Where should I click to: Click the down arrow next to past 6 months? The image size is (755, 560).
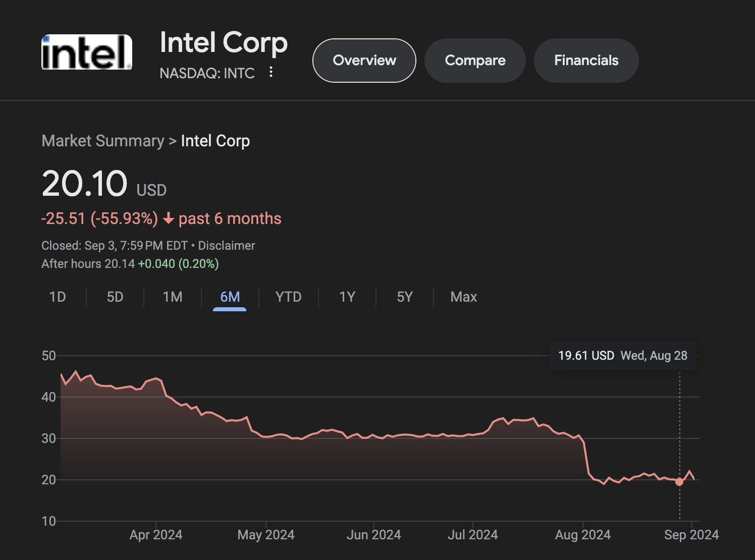click(169, 218)
